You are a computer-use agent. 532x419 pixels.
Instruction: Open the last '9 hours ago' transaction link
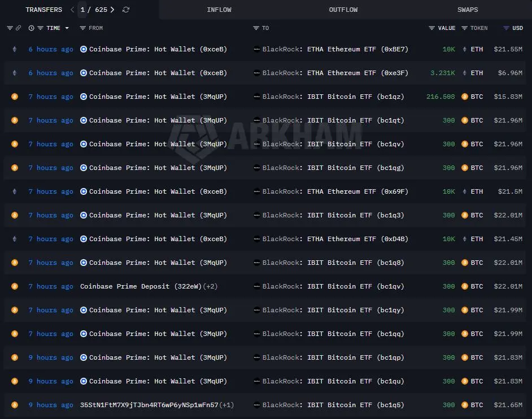[51, 405]
